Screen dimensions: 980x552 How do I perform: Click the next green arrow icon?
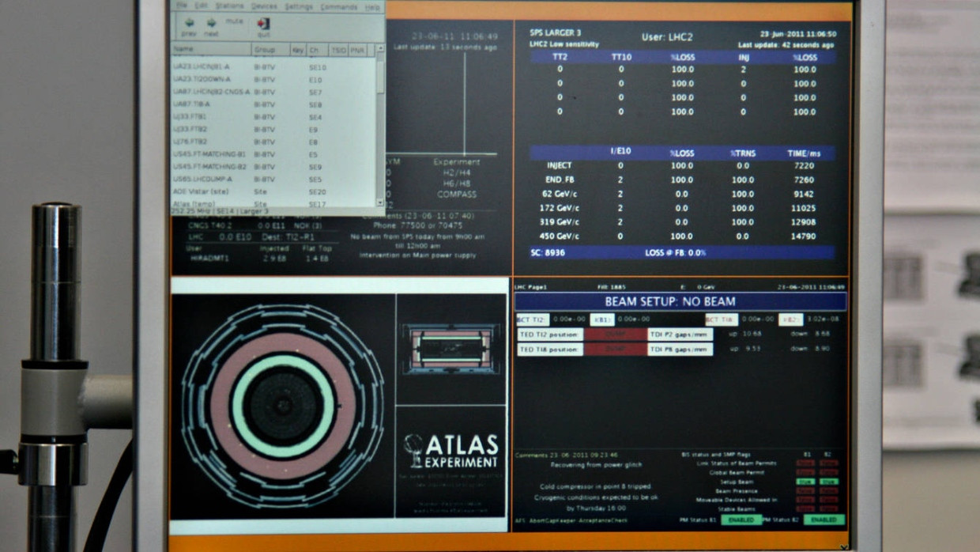(x=211, y=22)
